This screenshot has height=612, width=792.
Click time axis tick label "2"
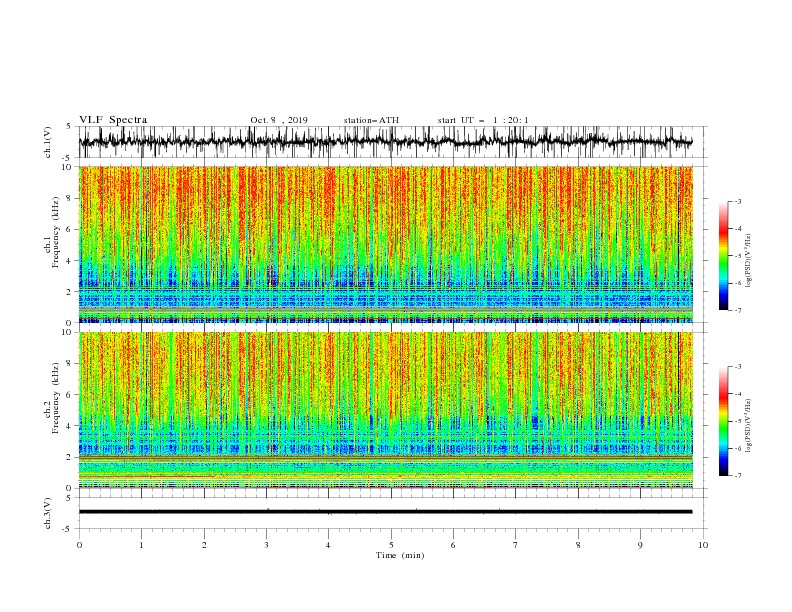click(x=204, y=545)
